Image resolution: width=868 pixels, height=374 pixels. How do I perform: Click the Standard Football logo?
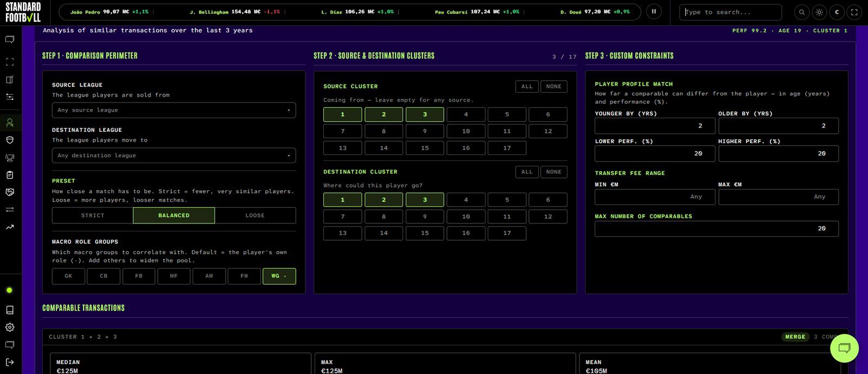tap(23, 12)
